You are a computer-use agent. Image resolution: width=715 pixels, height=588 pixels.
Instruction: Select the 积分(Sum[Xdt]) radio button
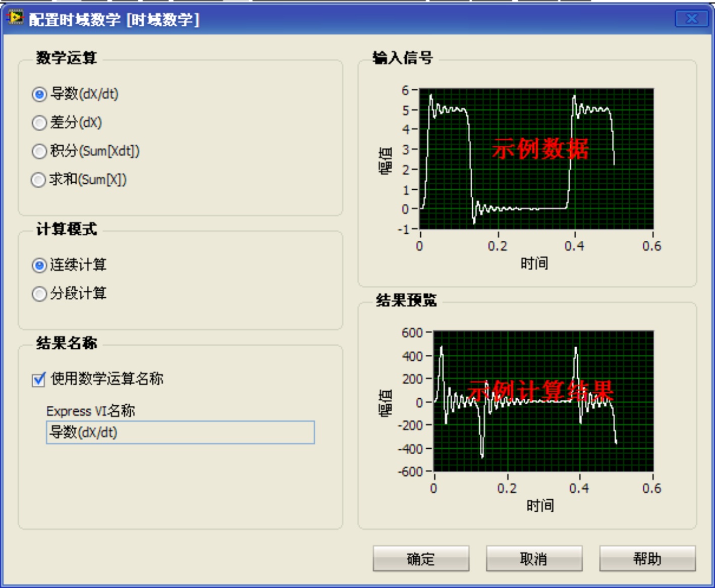point(39,151)
